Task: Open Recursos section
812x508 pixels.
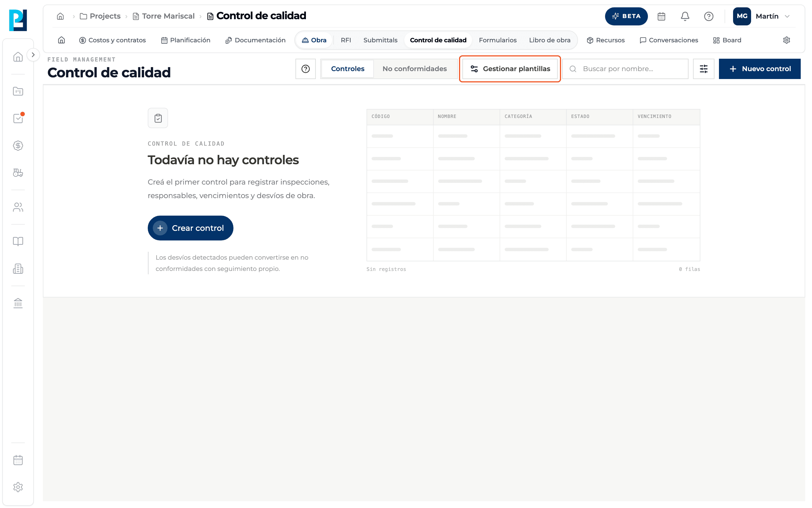Action: coord(606,40)
